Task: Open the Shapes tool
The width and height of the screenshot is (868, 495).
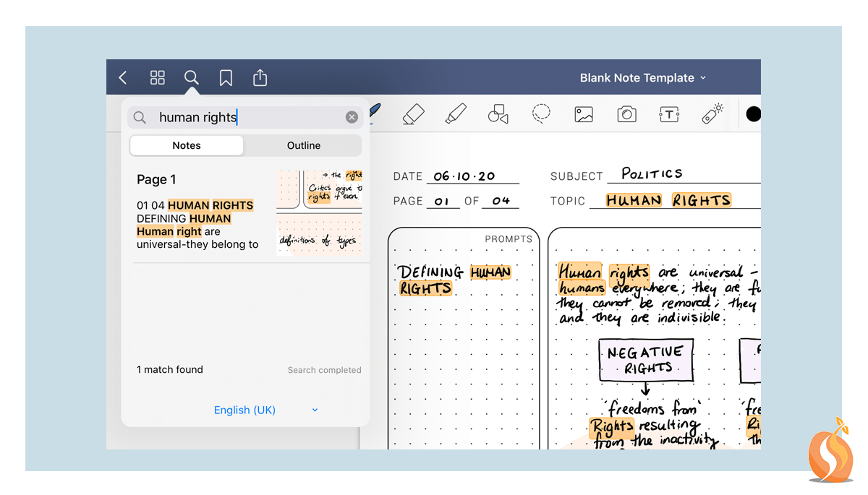Action: (498, 113)
